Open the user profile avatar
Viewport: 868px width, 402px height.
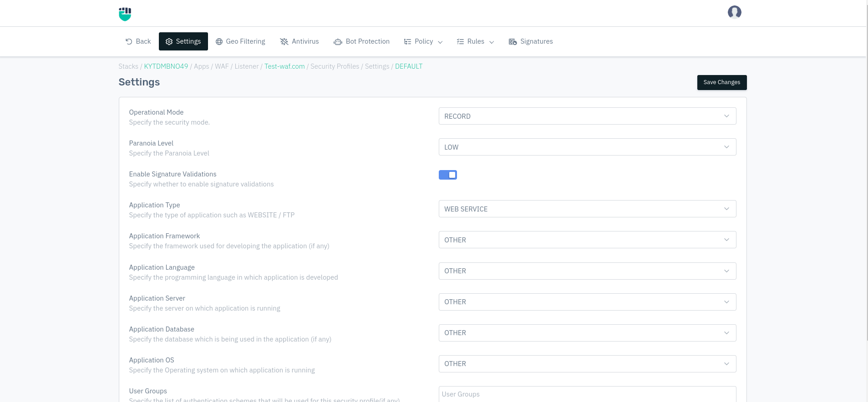click(734, 12)
